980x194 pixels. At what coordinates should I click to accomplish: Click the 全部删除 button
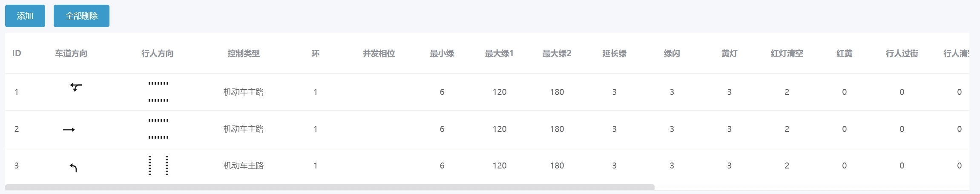tap(81, 16)
